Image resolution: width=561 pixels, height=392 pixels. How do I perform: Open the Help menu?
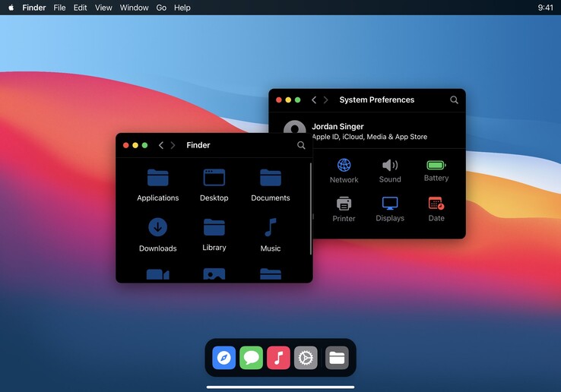tap(182, 8)
